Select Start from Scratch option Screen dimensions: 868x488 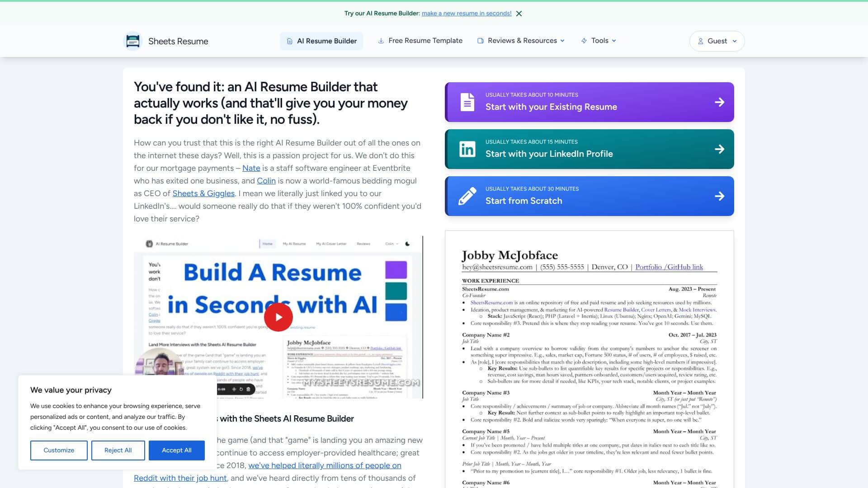click(x=589, y=196)
